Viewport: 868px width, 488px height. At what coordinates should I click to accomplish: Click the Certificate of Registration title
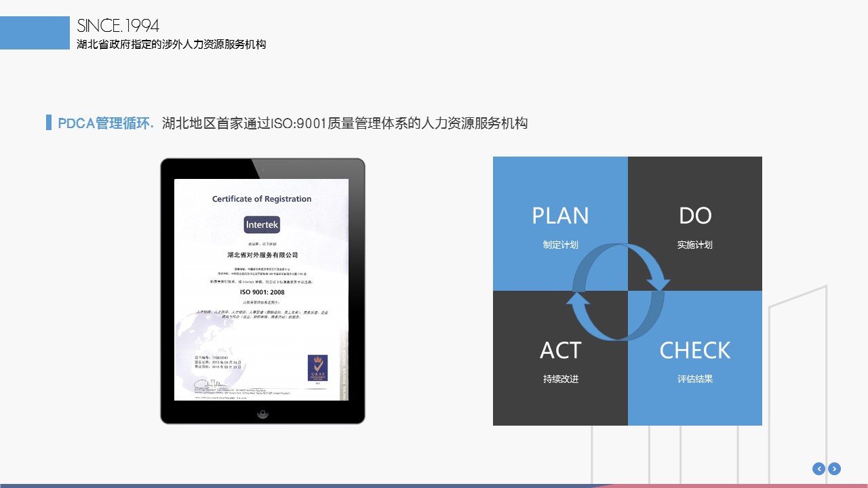[262, 199]
